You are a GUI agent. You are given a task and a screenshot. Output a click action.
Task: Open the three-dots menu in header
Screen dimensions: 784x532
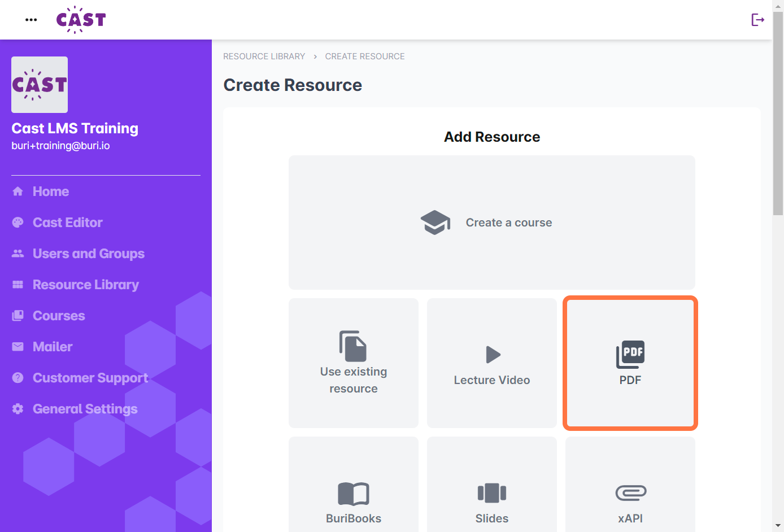pos(31,20)
